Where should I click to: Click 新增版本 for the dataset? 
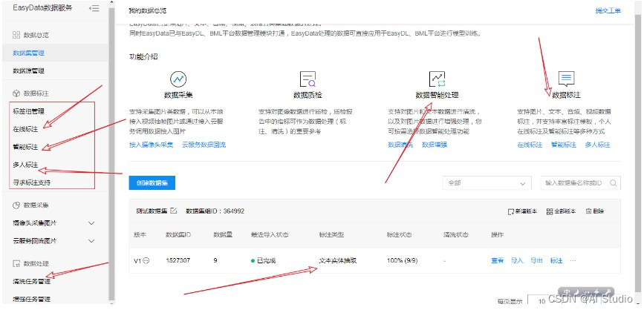(522, 211)
